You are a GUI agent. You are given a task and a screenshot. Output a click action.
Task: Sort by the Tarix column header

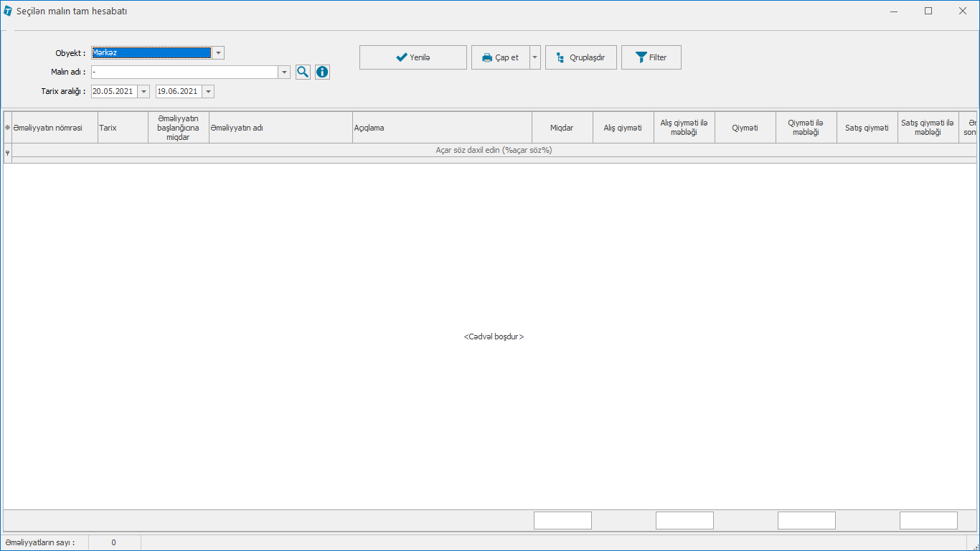click(123, 128)
